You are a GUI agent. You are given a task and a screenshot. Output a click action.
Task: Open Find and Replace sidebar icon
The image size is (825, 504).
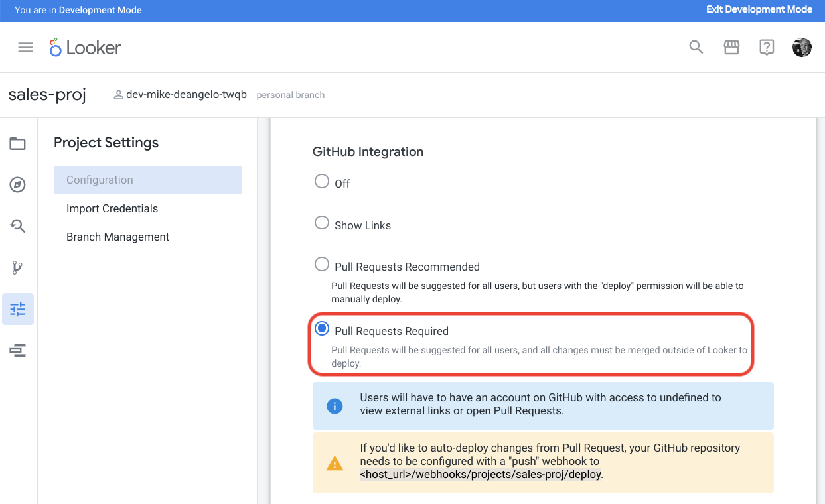point(17,226)
